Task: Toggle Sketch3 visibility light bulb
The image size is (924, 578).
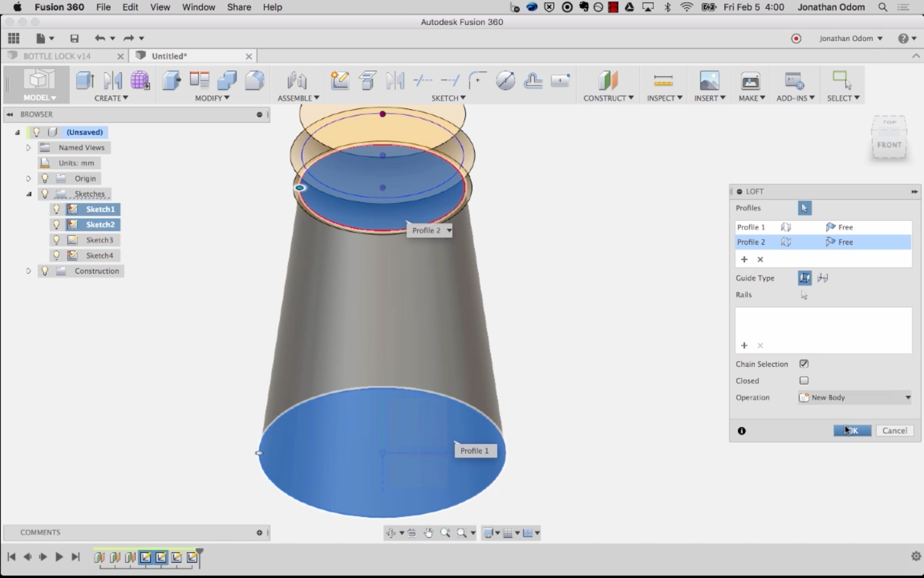Action: [57, 240]
